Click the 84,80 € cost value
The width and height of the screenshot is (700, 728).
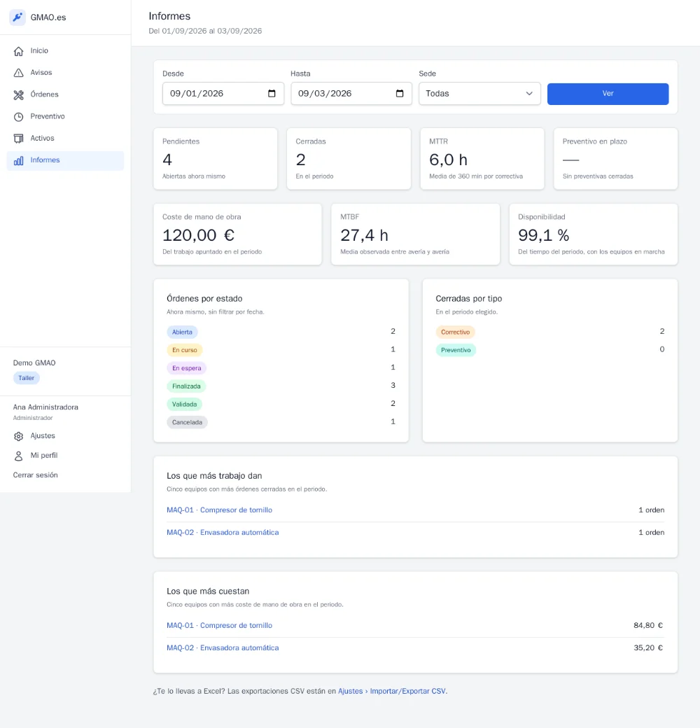[648, 625]
